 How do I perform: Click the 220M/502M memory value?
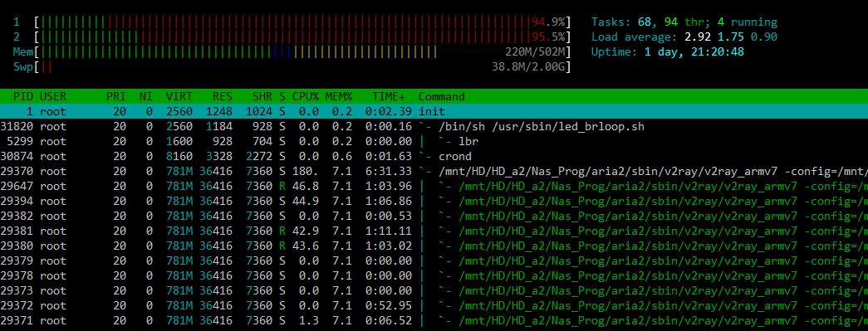(535, 52)
